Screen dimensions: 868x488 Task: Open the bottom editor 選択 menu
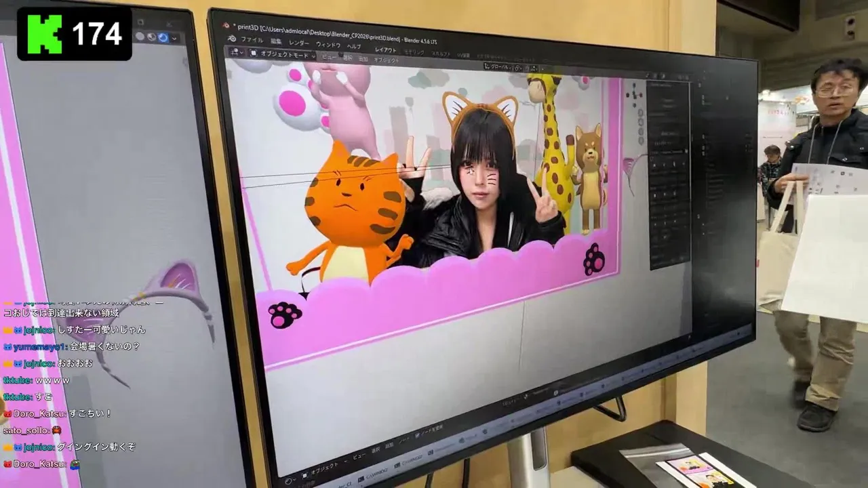(376, 451)
